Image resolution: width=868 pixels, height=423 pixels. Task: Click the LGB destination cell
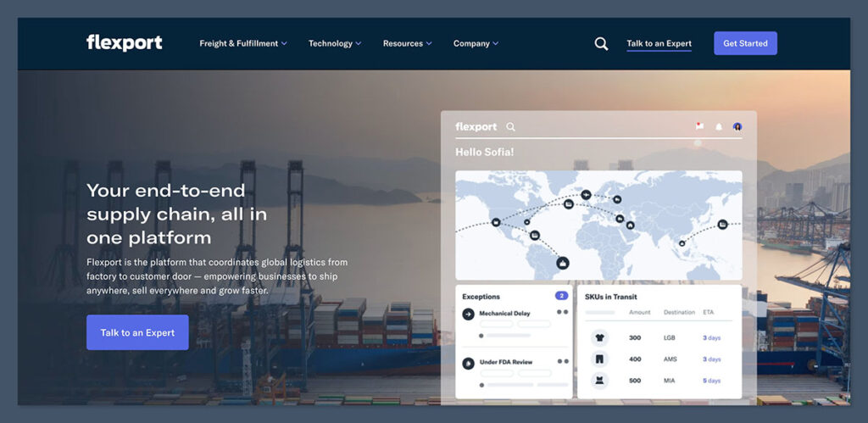pyautogui.click(x=670, y=337)
